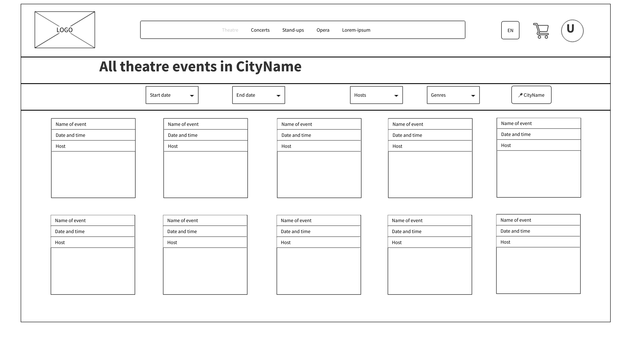Click the LOGO placeholder image
The image size is (644, 364).
(x=65, y=30)
